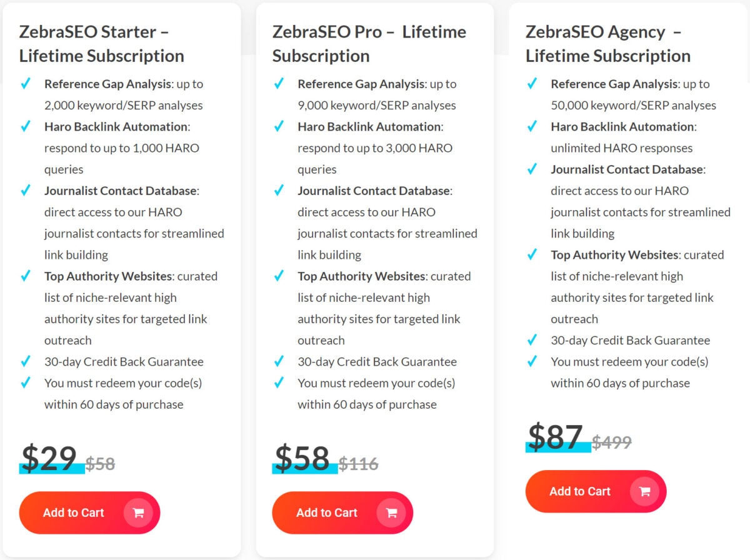This screenshot has width=750, height=560.
Task: Click the checkmark beside Starter's Top Authority Websites
Action: pos(26,276)
